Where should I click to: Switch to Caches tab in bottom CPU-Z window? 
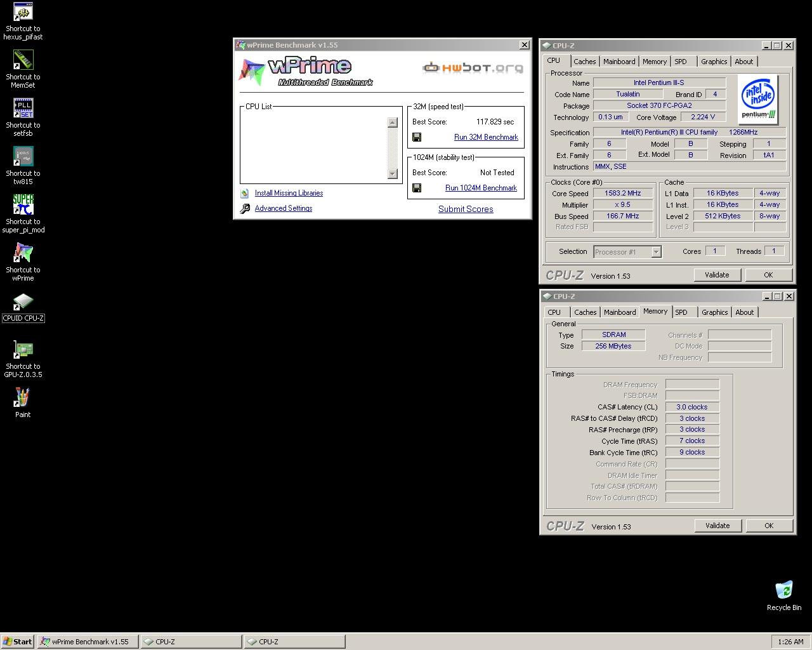586,312
